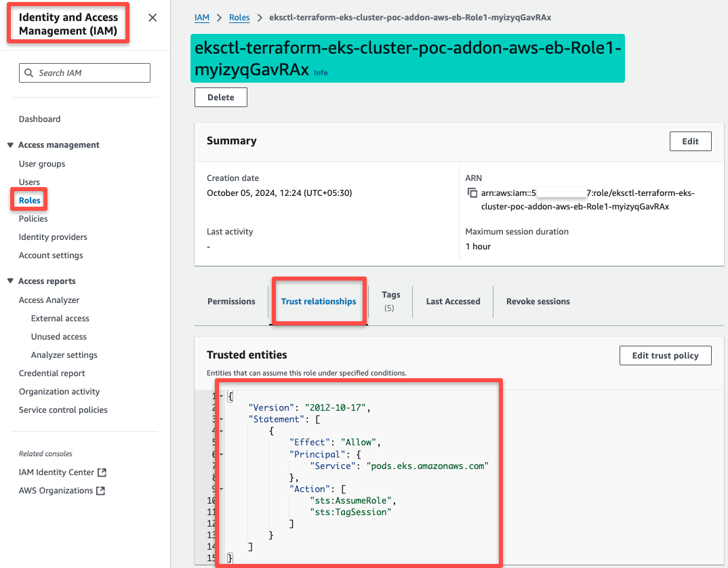Close the IAM navigation sidebar
728x568 pixels.
coord(153,18)
